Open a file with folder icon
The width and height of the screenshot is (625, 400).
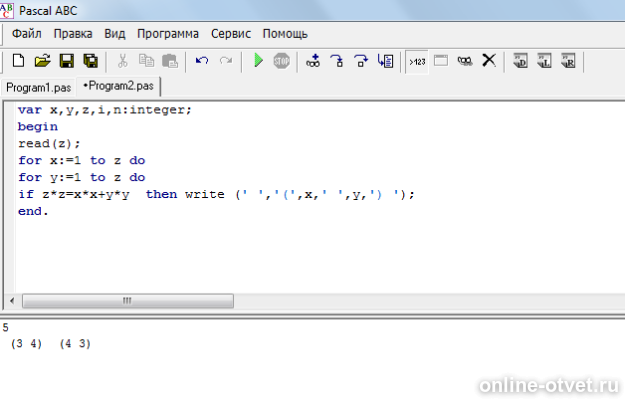pos(43,61)
